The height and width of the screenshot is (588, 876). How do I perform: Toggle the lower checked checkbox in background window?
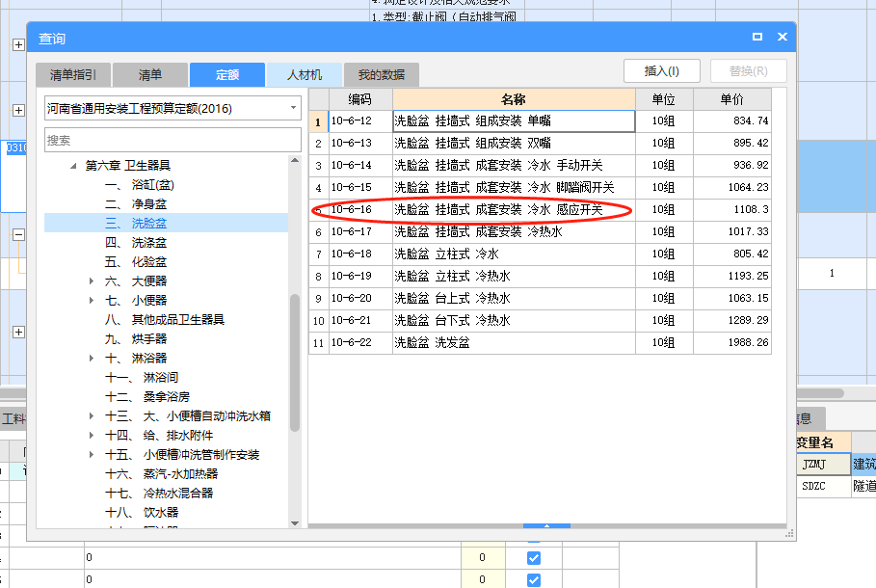pyautogui.click(x=534, y=580)
